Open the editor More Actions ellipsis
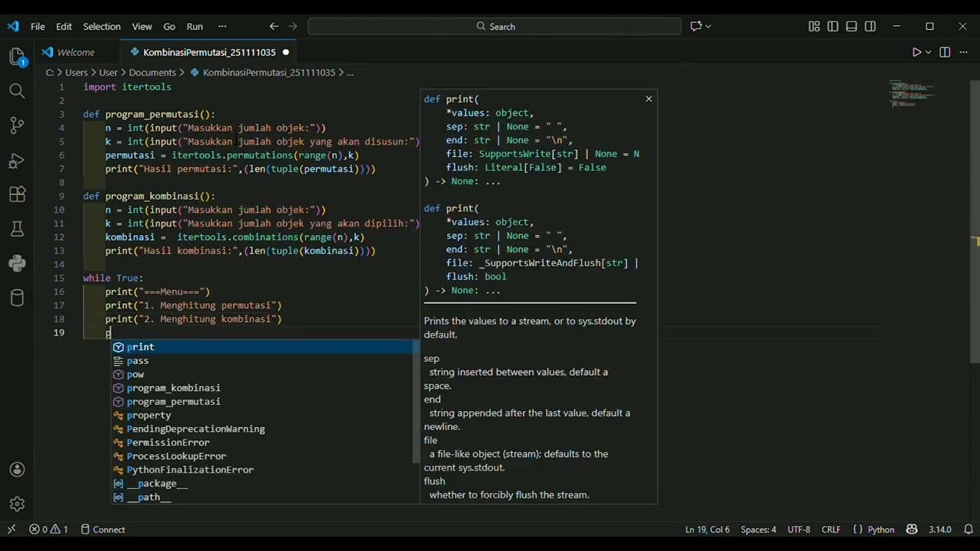The width and height of the screenshot is (980, 551). [x=963, y=52]
